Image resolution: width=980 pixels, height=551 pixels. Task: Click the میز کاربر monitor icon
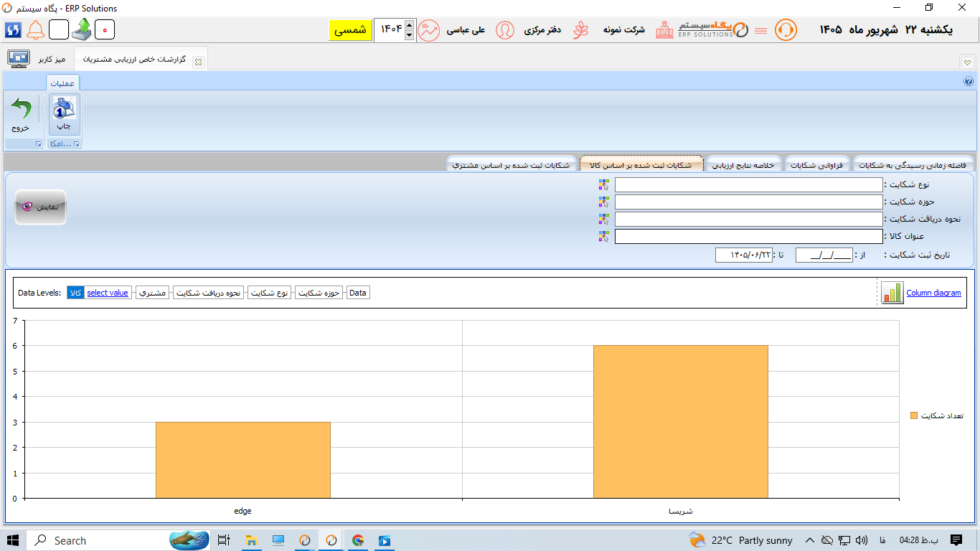pos(18,59)
